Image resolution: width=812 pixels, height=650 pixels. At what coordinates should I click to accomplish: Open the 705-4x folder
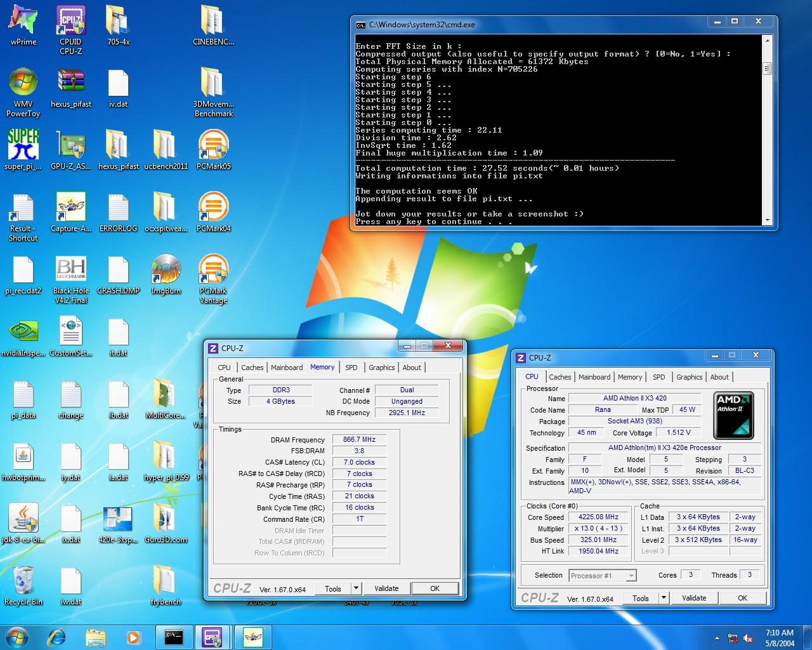[118, 25]
